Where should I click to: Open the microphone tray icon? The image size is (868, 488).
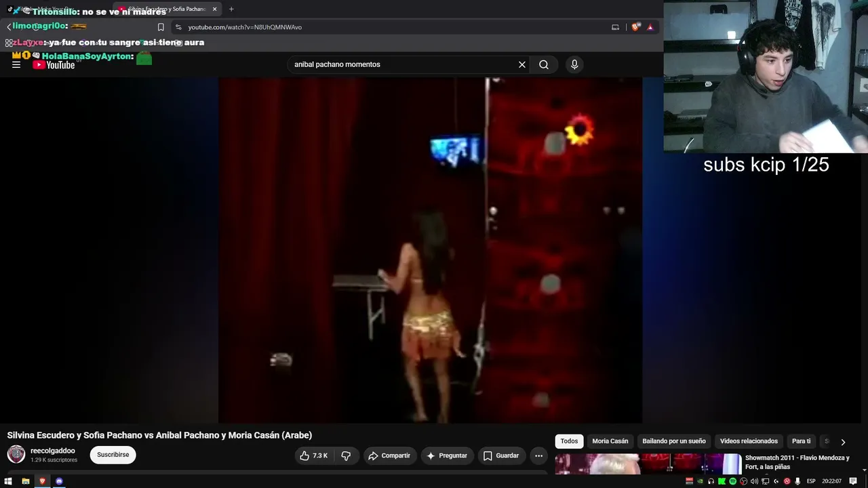[x=798, y=481]
